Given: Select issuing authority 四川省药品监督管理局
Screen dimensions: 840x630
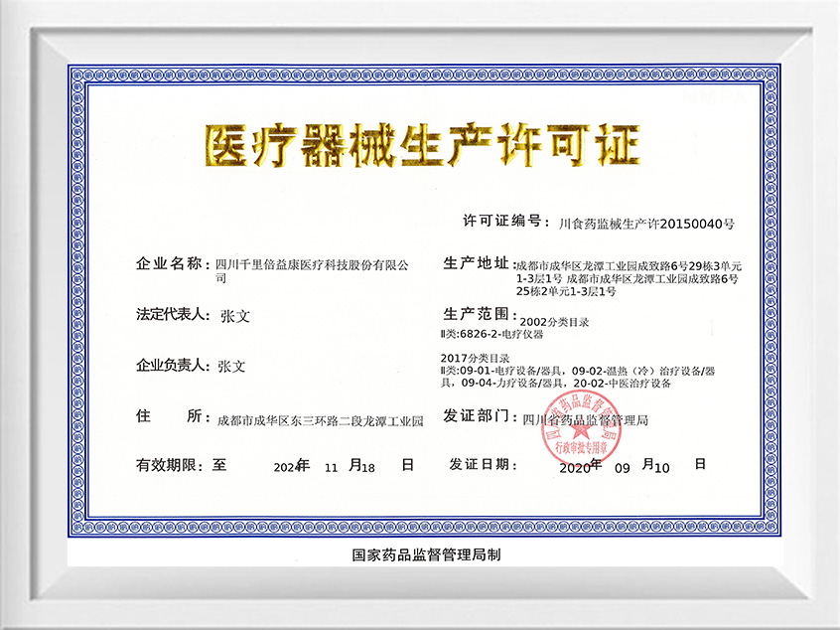Looking at the screenshot, I should coord(586,420).
